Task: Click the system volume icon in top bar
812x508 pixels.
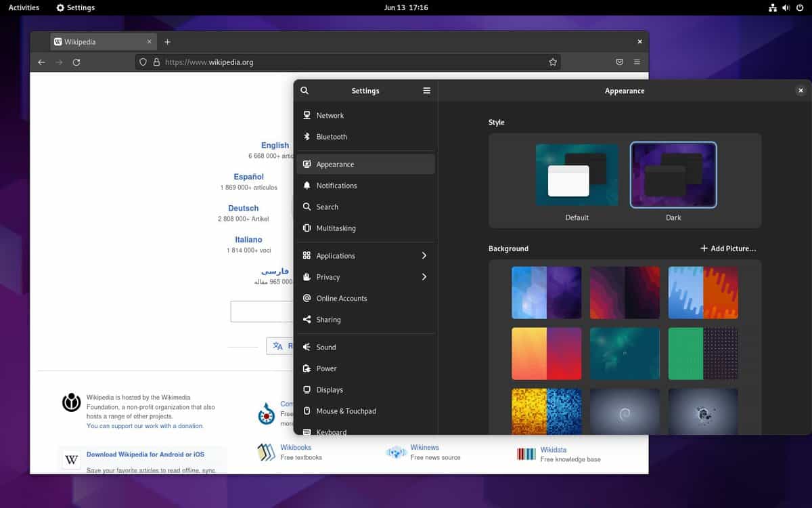Action: point(786,7)
